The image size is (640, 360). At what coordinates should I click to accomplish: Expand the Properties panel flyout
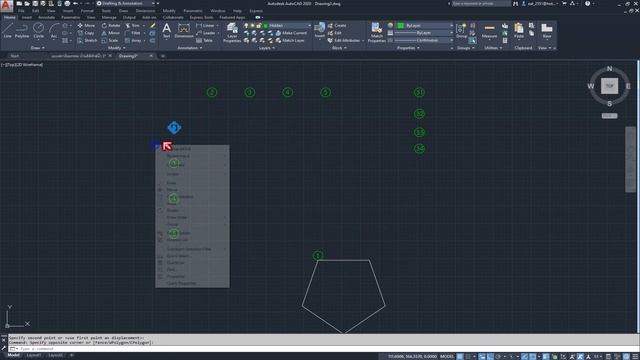coord(408,48)
